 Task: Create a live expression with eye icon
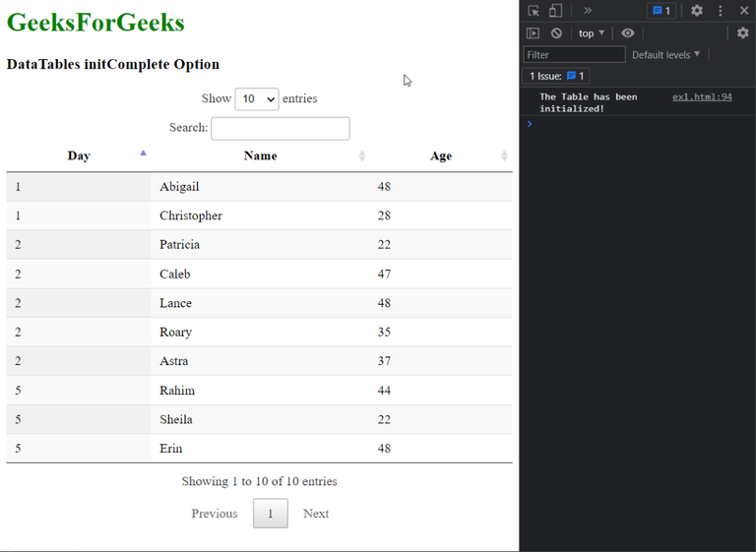(628, 33)
